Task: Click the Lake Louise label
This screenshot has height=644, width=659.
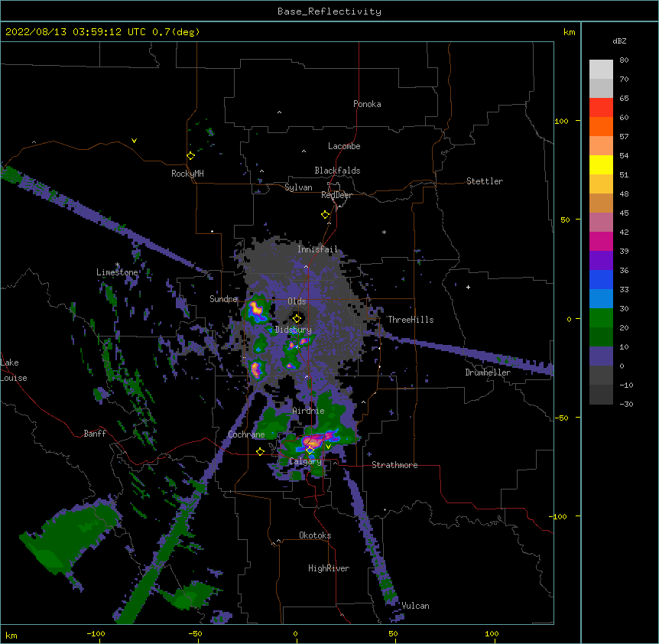Action: 14,370
